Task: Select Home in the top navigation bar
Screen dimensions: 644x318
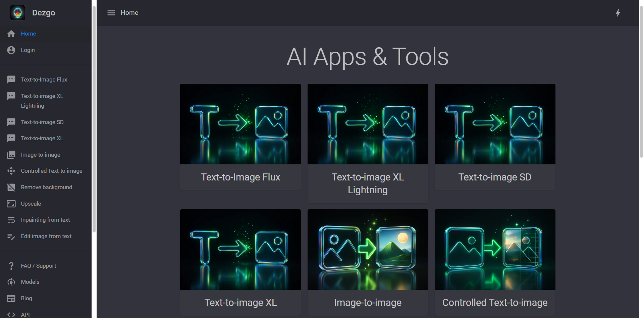Action: point(129,12)
